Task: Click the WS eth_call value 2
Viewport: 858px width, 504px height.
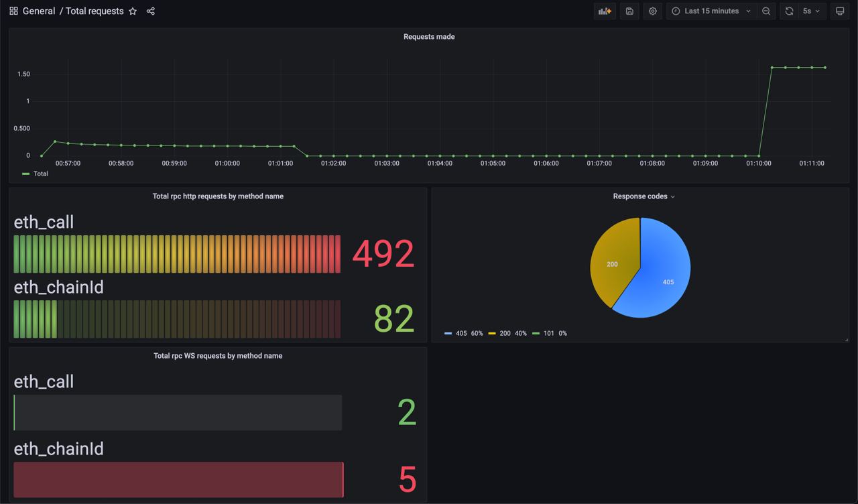Action: click(x=407, y=413)
